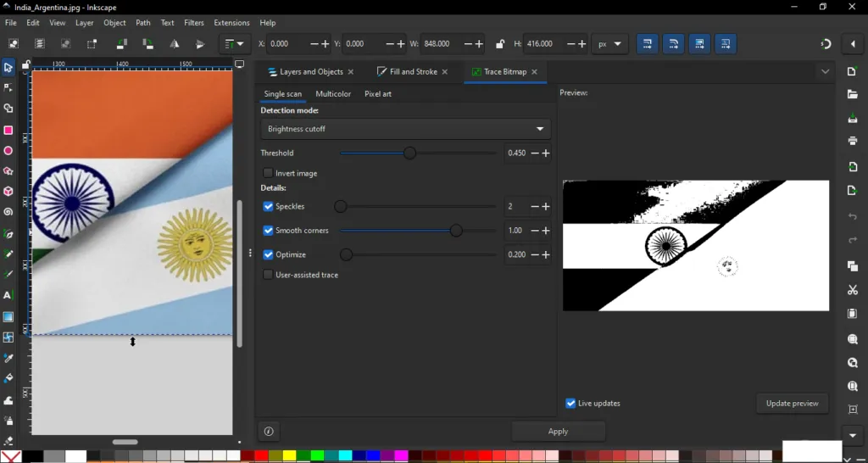
Task: Click the Apply button
Action: point(558,432)
